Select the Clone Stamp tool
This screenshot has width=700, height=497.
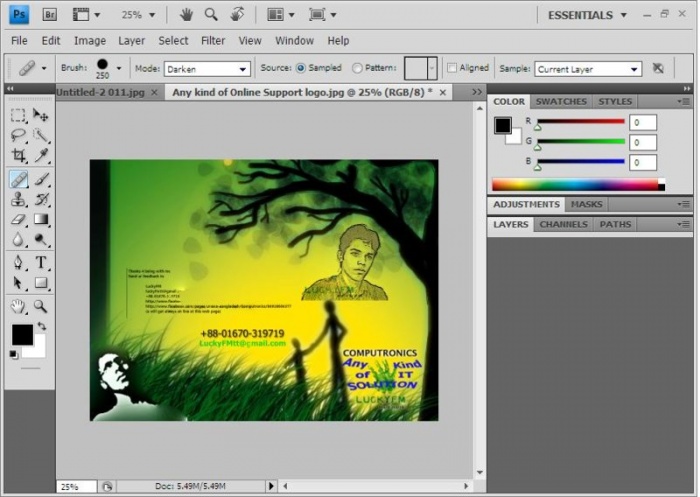click(x=18, y=199)
